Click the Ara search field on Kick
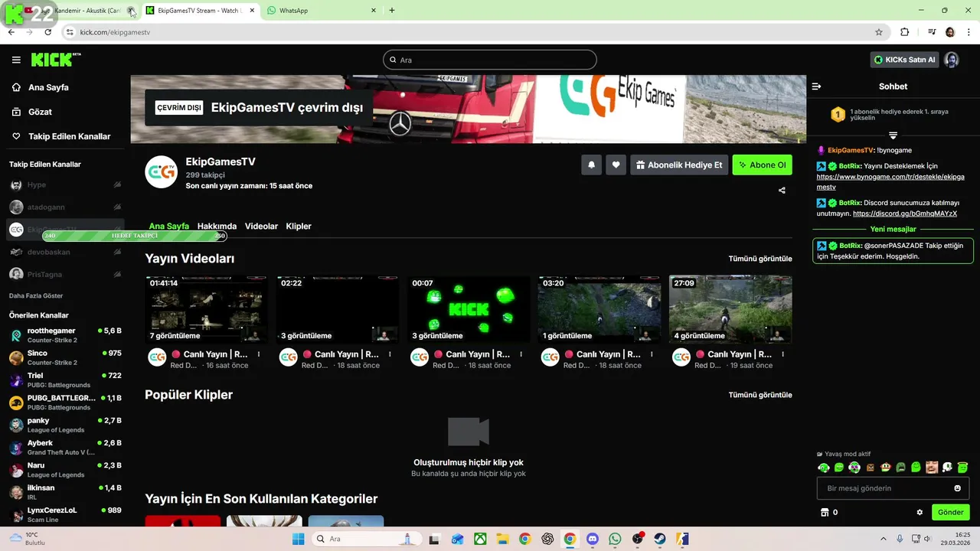This screenshot has height=551, width=980. [x=490, y=60]
